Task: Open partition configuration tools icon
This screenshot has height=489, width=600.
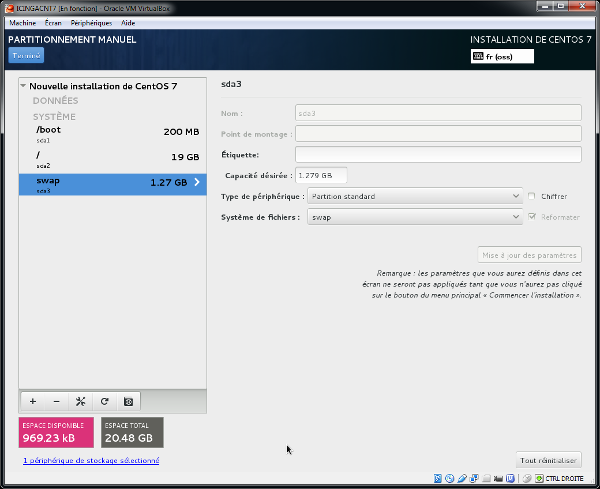Action: (80, 401)
